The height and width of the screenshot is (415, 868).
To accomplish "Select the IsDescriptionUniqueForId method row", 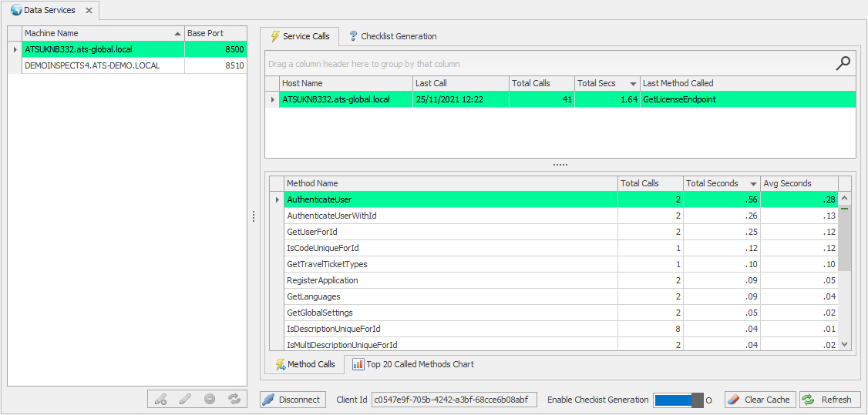I will [x=553, y=329].
